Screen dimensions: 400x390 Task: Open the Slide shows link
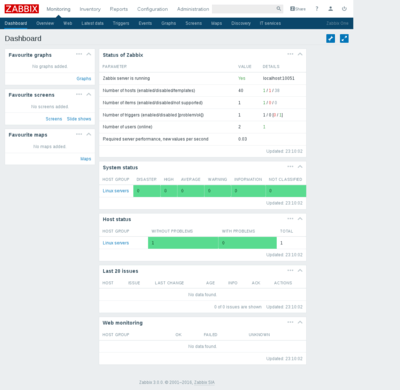[x=79, y=119]
